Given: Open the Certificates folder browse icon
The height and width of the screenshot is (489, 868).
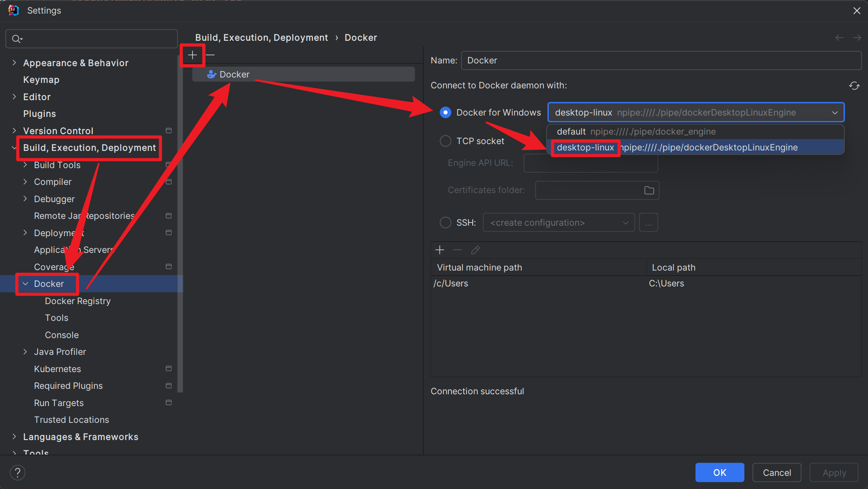Looking at the screenshot, I should [x=649, y=190].
